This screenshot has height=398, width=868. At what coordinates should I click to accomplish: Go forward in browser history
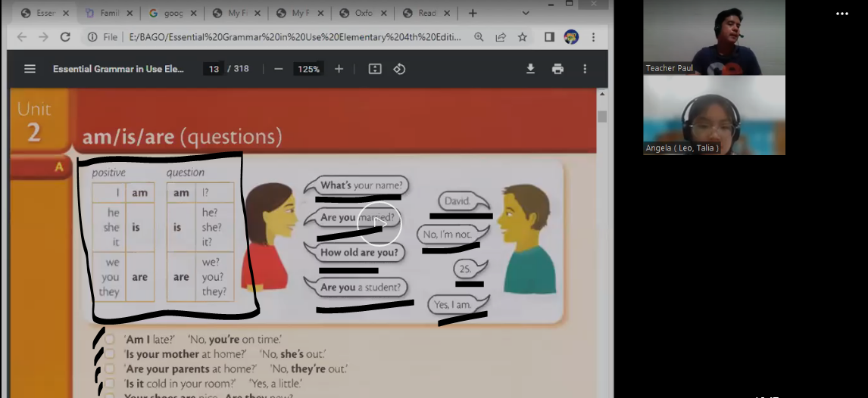(x=44, y=37)
